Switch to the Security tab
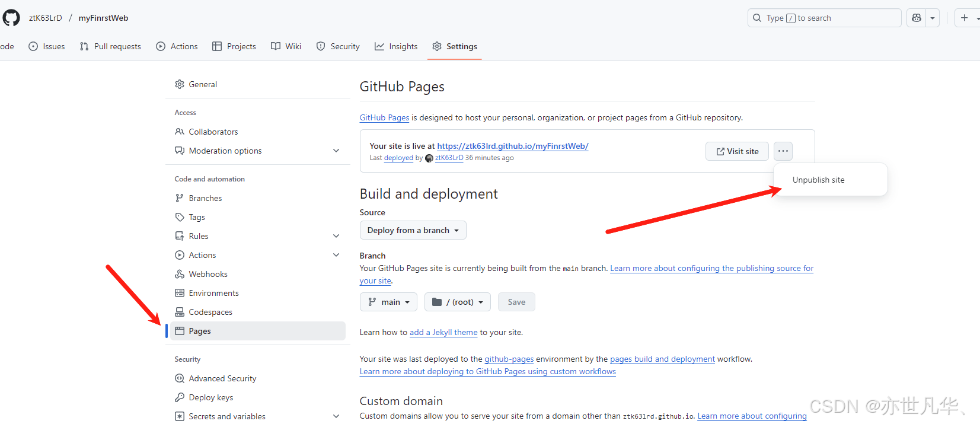980x424 pixels. click(x=338, y=46)
